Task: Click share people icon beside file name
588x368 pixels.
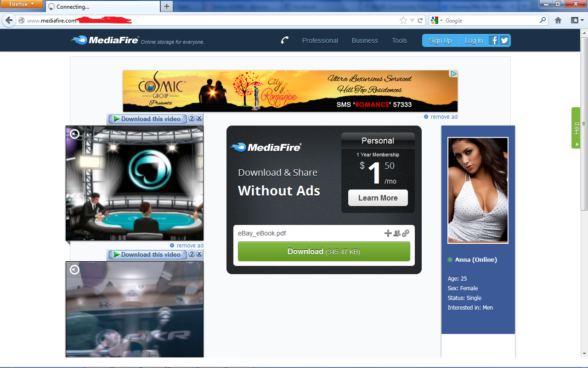Action: (397, 233)
